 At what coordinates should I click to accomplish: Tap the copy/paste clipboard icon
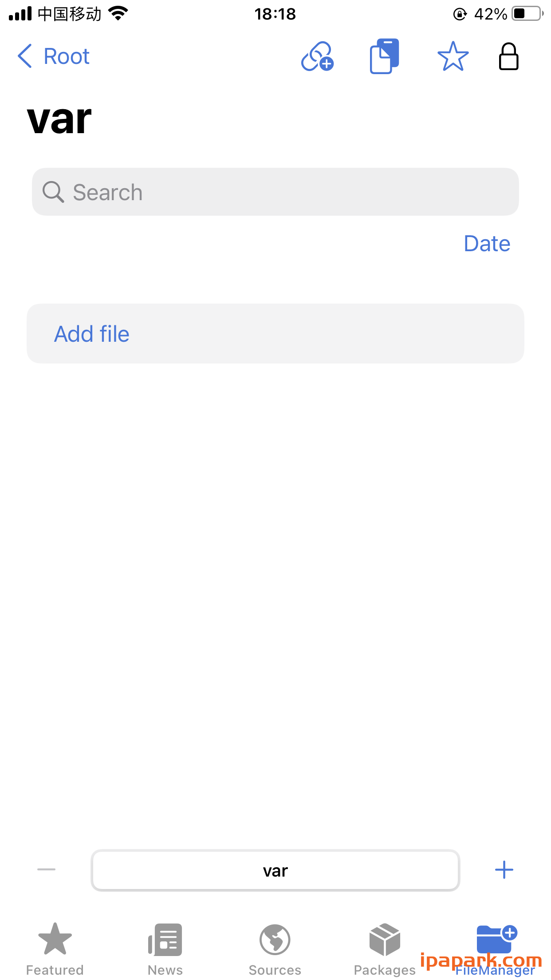[385, 56]
